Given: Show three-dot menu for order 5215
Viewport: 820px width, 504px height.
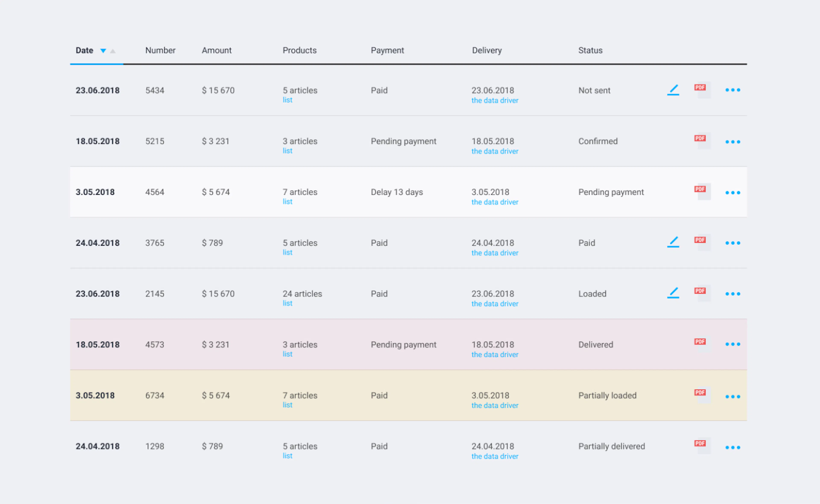Looking at the screenshot, I should coord(733,142).
